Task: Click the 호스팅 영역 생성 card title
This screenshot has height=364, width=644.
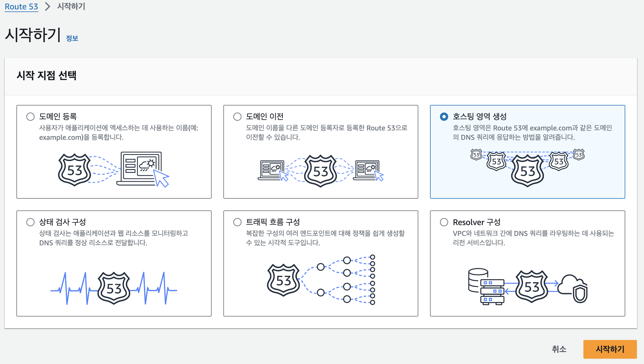Action: [479, 117]
